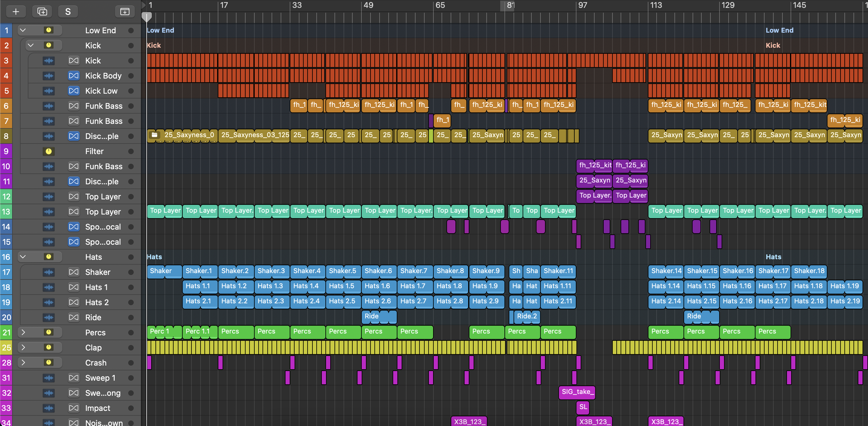This screenshot has height=426, width=868.
Task: Click the waveform icon on Funk Bass track 6
Action: coord(49,106)
